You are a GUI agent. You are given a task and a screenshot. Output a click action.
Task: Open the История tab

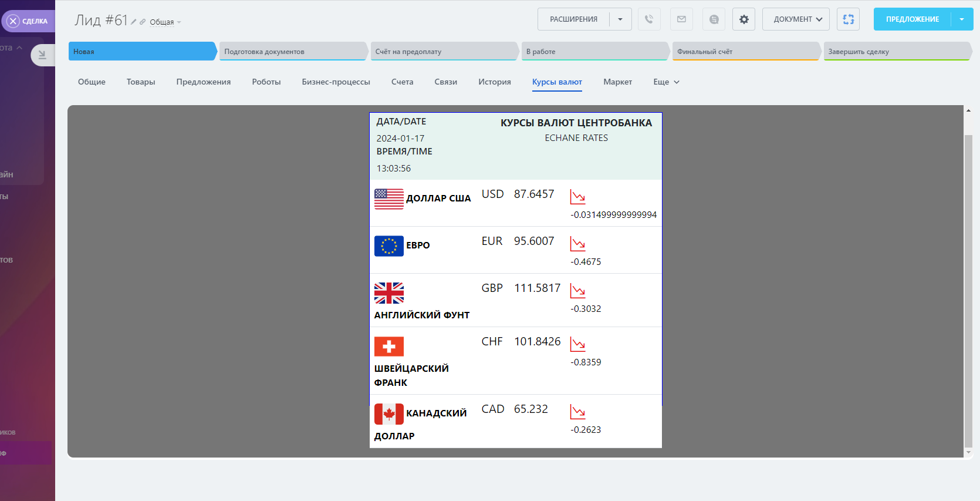(x=494, y=82)
